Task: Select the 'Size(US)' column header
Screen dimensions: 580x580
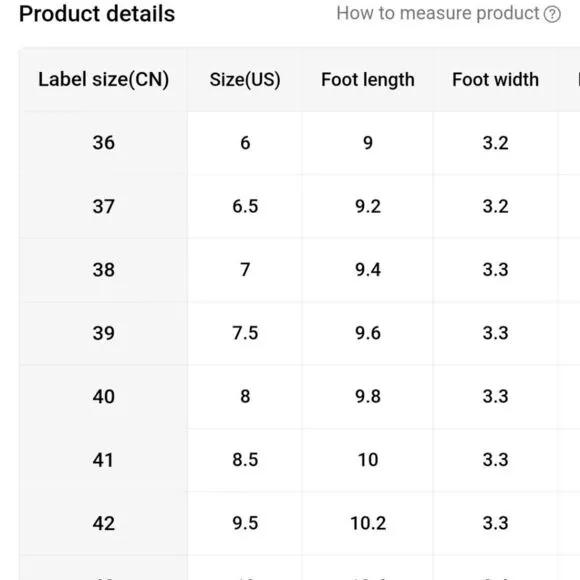Action: 245,80
